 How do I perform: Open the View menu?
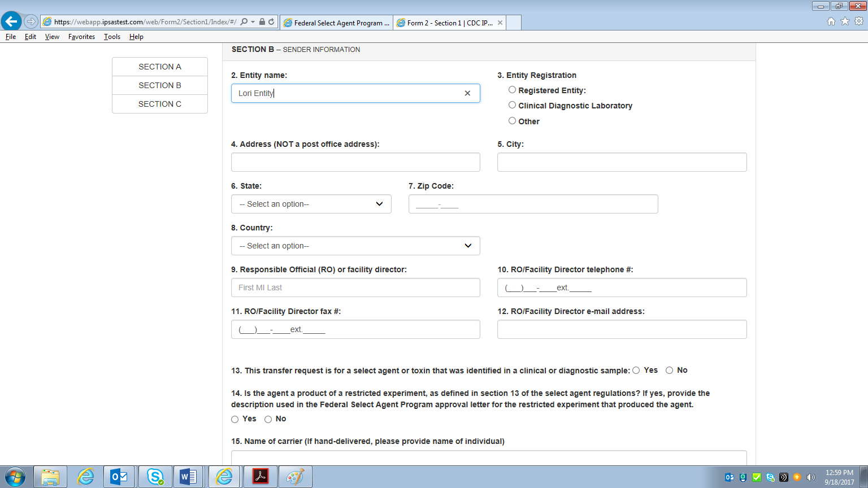52,37
